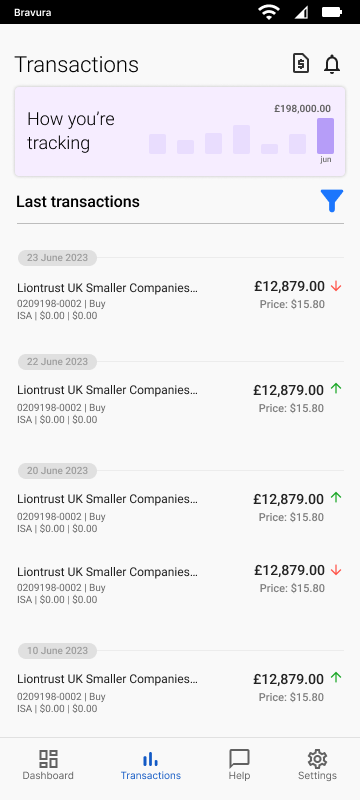Open the Settings gear icon
This screenshot has height=800, width=360.
click(317, 759)
